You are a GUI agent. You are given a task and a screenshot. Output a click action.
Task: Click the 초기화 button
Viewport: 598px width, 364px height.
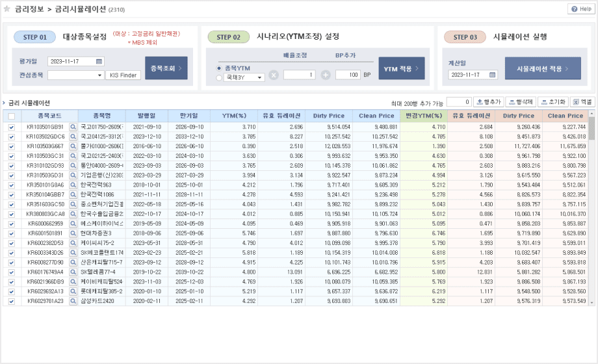click(x=553, y=102)
